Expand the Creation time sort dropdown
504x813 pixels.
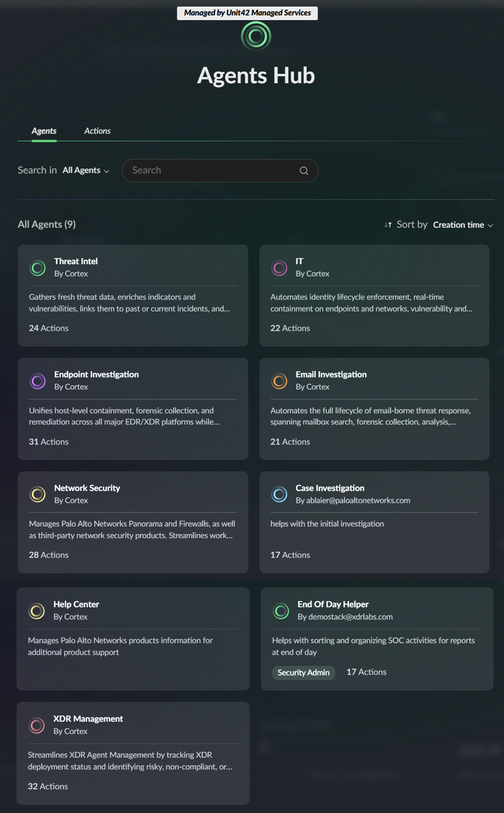(462, 225)
